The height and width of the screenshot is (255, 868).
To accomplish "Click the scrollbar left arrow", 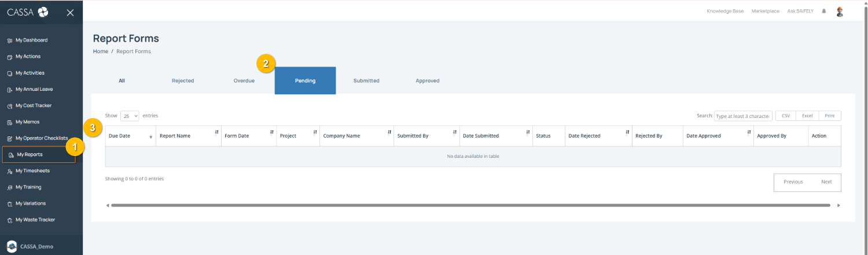I will coord(107,205).
